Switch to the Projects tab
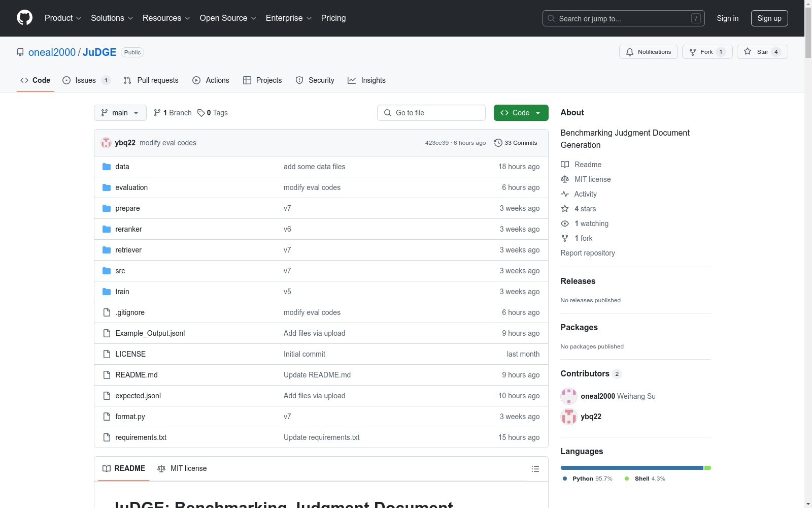Viewport: 812px width, 508px height. 262,80
